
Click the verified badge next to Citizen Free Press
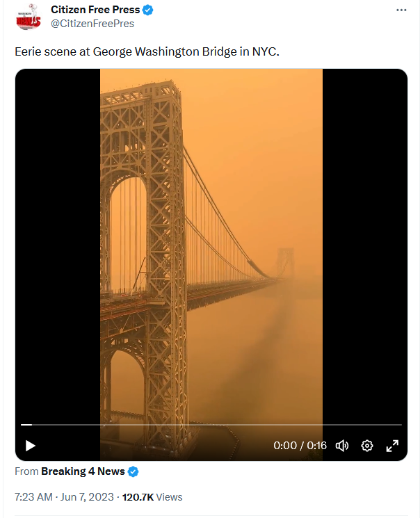pos(147,10)
